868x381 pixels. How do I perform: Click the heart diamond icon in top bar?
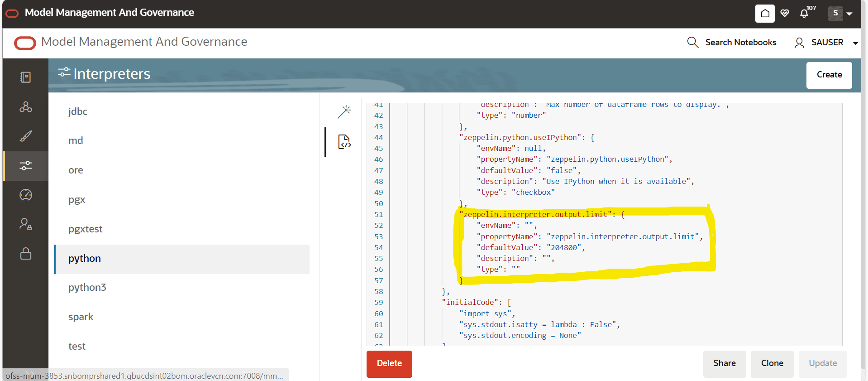coord(785,13)
